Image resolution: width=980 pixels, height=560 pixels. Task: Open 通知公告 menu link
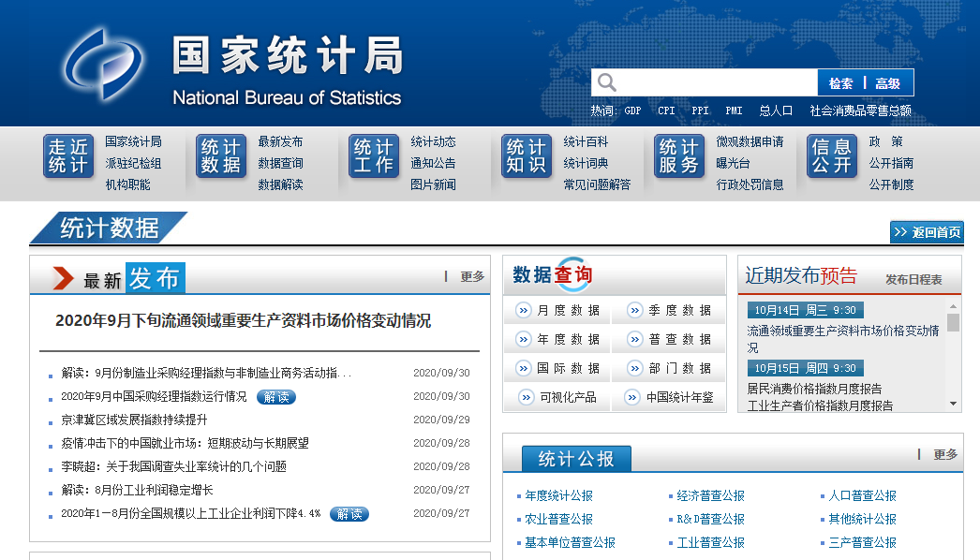coord(433,163)
